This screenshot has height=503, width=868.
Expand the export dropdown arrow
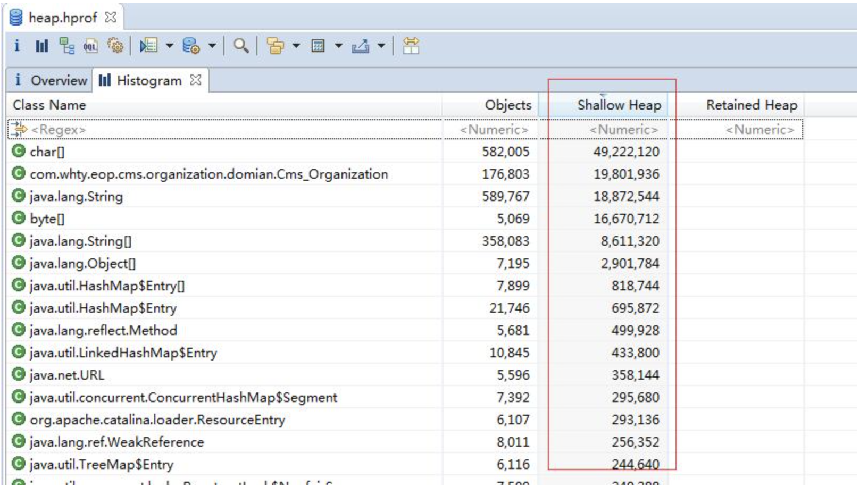pyautogui.click(x=381, y=46)
